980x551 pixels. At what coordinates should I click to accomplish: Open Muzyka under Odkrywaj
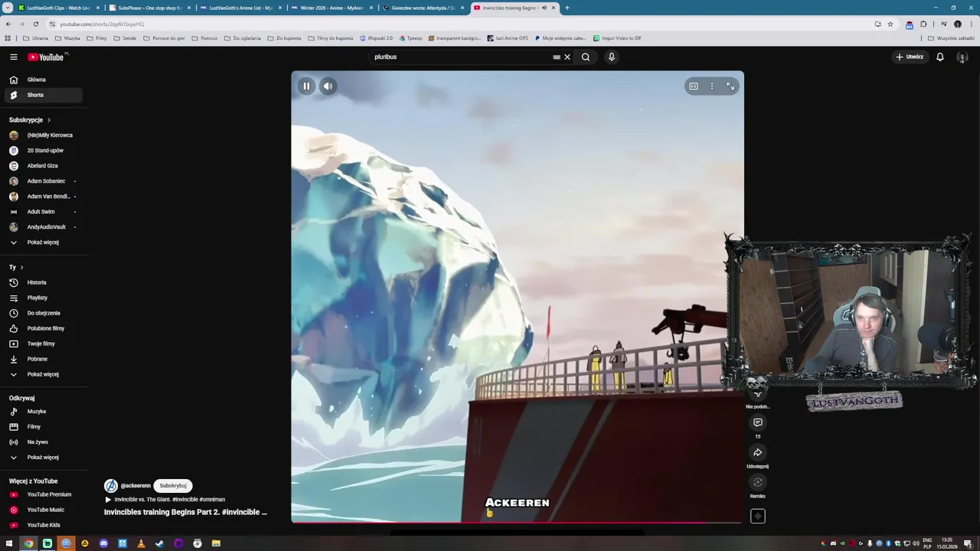click(x=43, y=412)
